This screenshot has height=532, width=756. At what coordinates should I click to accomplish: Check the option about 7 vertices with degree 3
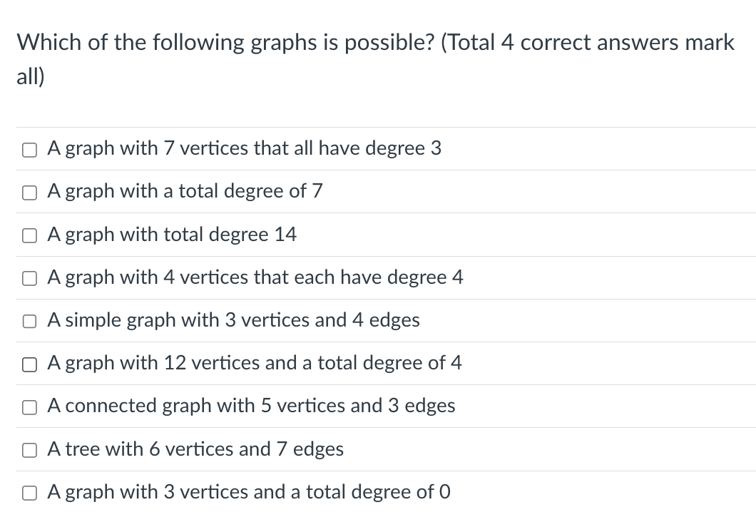tap(29, 149)
